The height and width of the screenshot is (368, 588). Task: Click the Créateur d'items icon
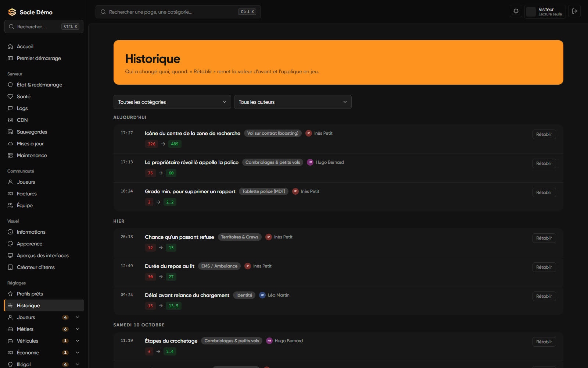pos(10,267)
